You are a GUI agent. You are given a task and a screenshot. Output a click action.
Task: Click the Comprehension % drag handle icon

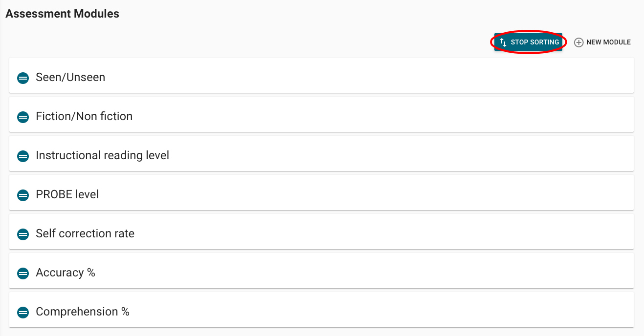[23, 312]
